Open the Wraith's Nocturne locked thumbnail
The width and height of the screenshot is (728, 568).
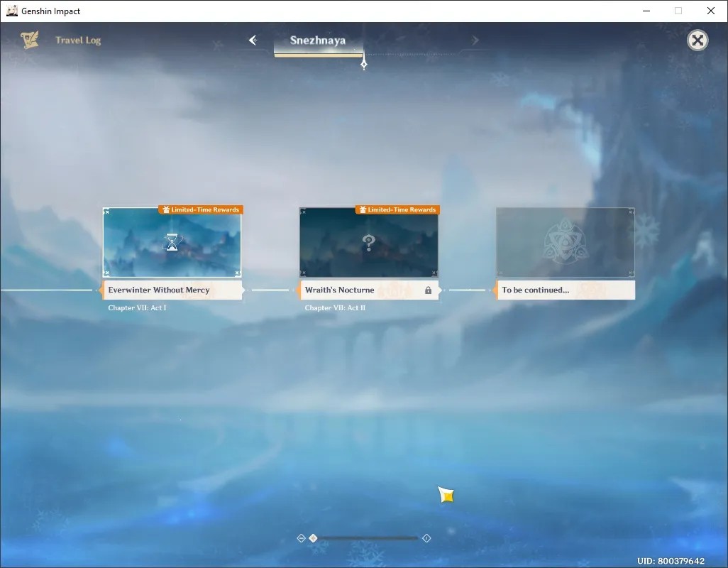tap(369, 242)
